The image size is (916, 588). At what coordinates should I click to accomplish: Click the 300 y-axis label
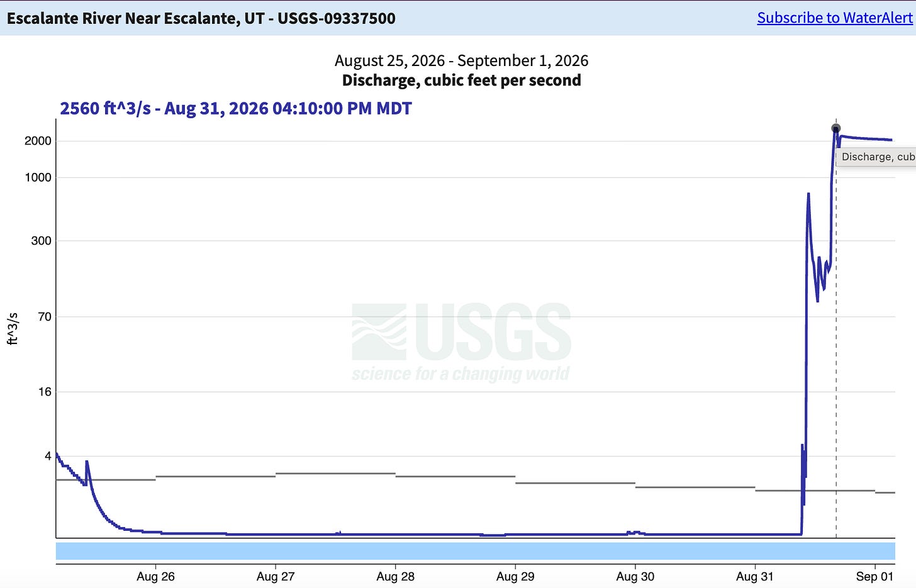[41, 241]
